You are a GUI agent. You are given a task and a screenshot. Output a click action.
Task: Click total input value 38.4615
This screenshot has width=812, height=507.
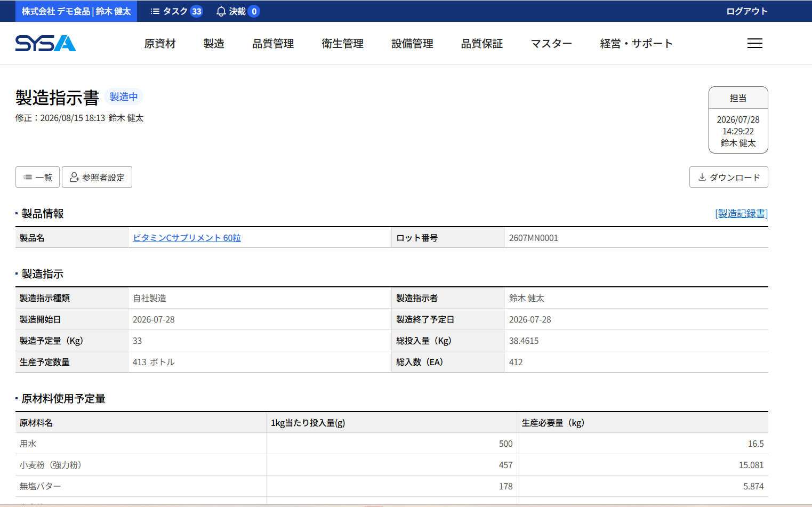tap(524, 341)
